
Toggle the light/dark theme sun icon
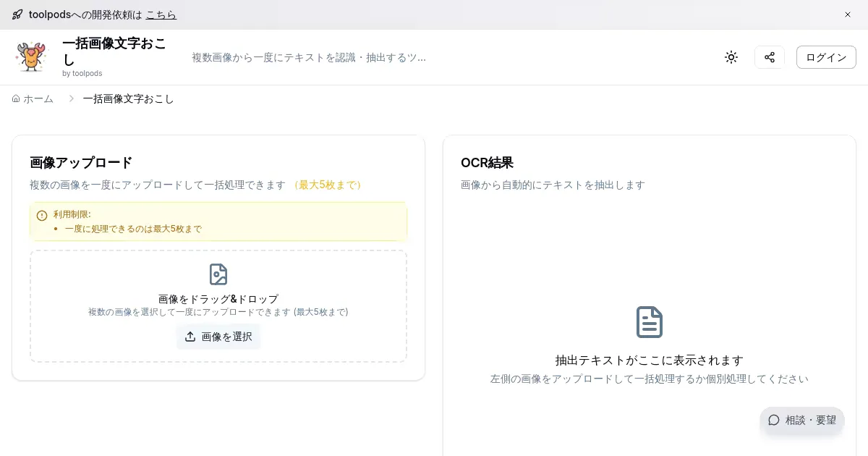click(x=731, y=57)
